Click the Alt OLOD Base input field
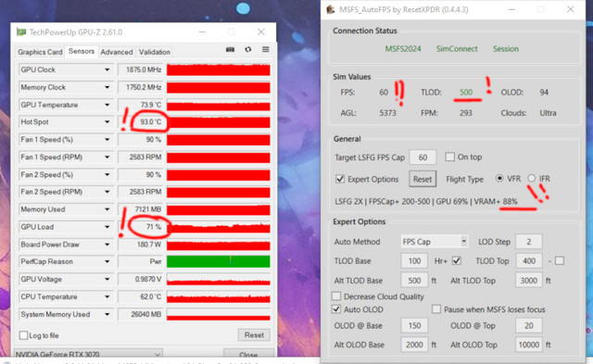This screenshot has width=593, height=364. 414,345
